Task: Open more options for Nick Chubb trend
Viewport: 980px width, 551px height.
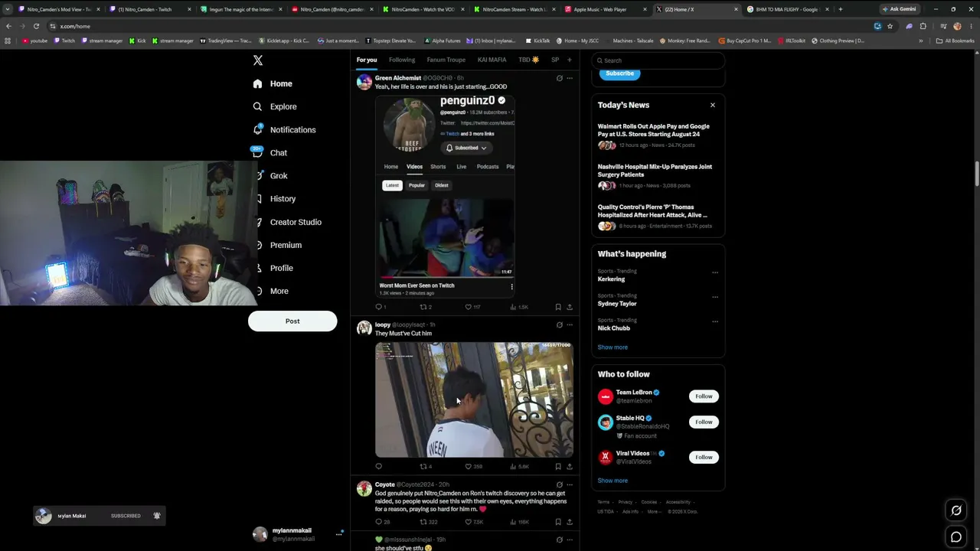Action: [715, 321]
